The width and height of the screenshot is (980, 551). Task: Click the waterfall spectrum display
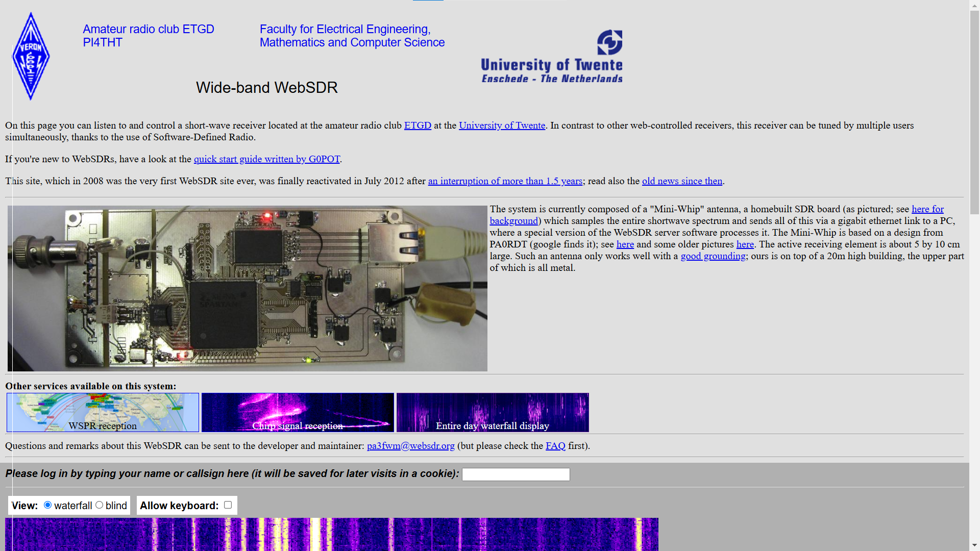coord(332,534)
